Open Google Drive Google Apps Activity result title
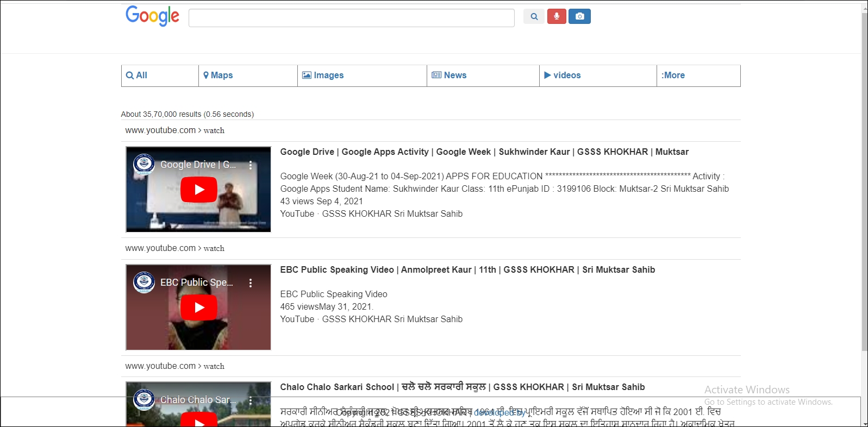868x427 pixels. (x=484, y=152)
